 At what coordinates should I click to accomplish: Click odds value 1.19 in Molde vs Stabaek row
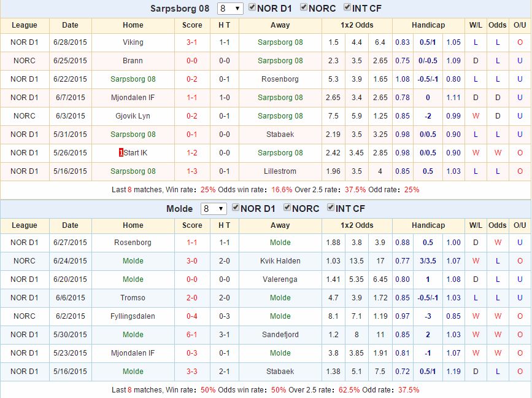[x=453, y=372]
